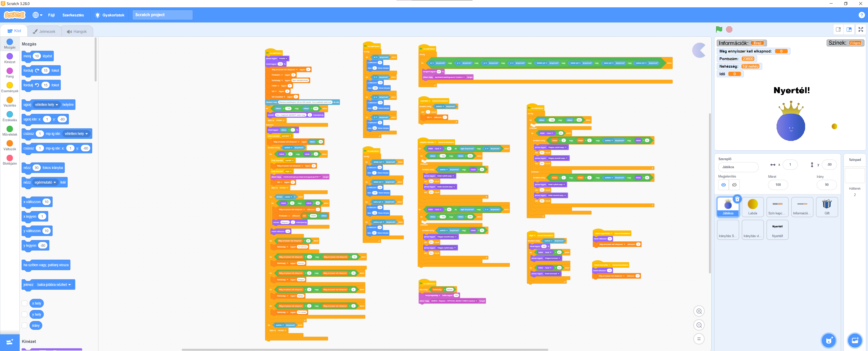Zoom out of the code workspace

pyautogui.click(x=699, y=325)
